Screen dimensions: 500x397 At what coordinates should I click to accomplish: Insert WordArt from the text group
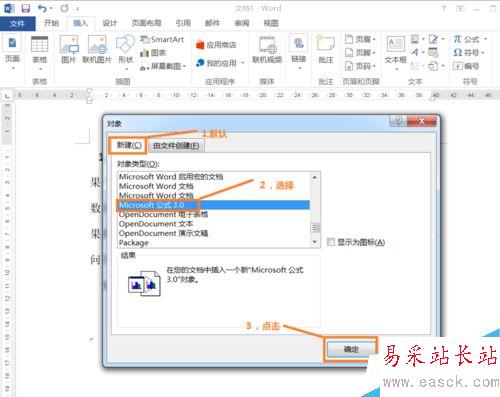(x=415, y=52)
